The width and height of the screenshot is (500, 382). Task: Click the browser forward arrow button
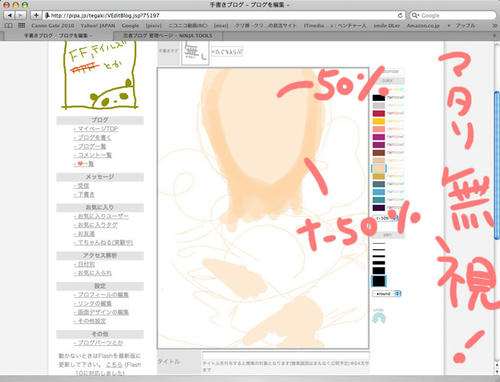21,15
